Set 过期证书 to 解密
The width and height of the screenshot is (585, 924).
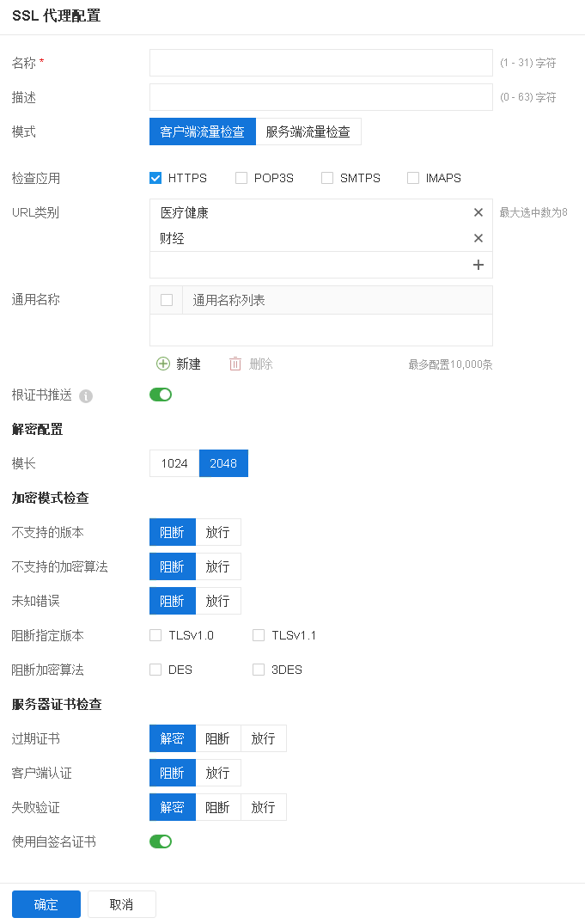(173, 738)
